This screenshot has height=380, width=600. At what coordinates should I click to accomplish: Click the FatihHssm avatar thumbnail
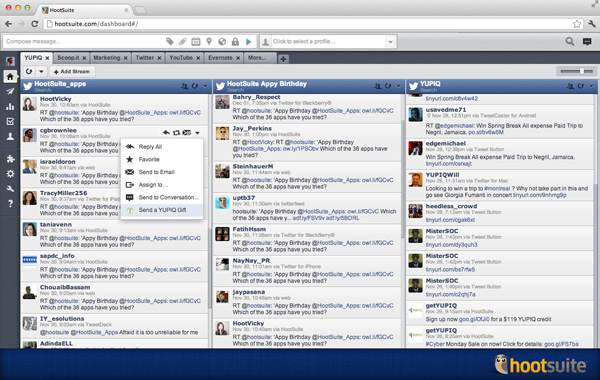click(x=222, y=234)
